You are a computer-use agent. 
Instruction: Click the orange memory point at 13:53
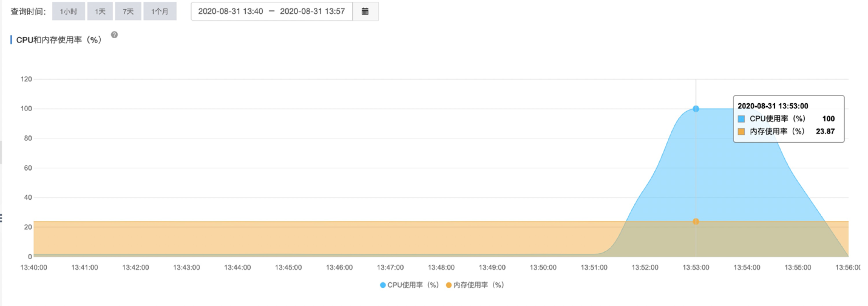[696, 221]
